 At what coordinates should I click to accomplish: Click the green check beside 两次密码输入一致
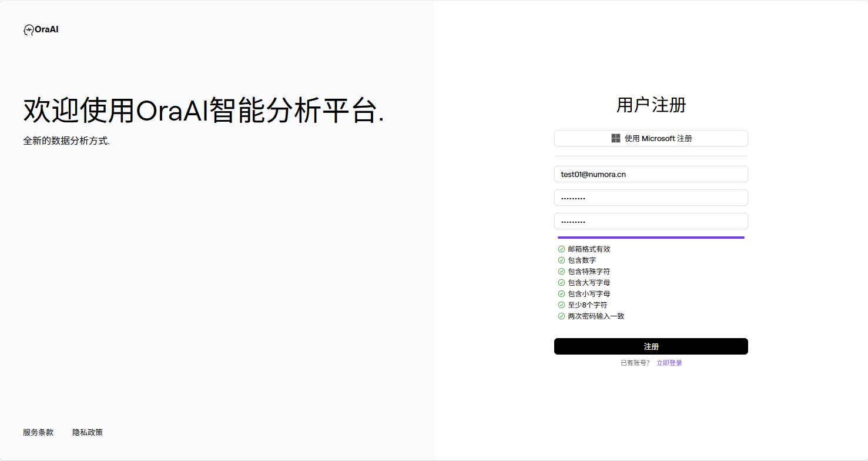(561, 316)
